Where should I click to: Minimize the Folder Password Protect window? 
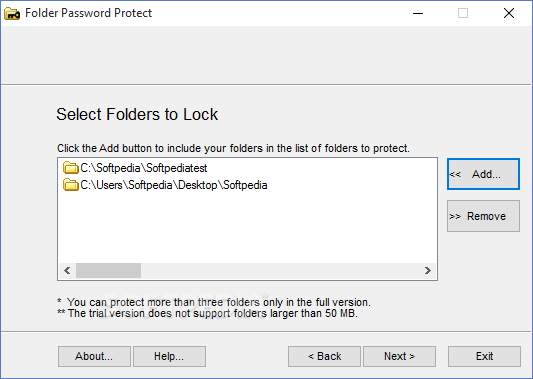418,13
